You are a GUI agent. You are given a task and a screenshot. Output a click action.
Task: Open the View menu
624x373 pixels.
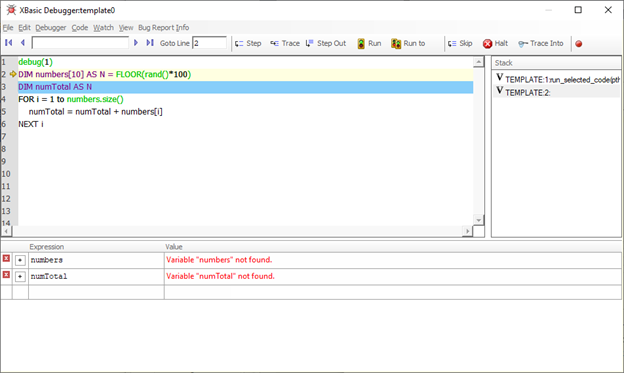pos(126,27)
